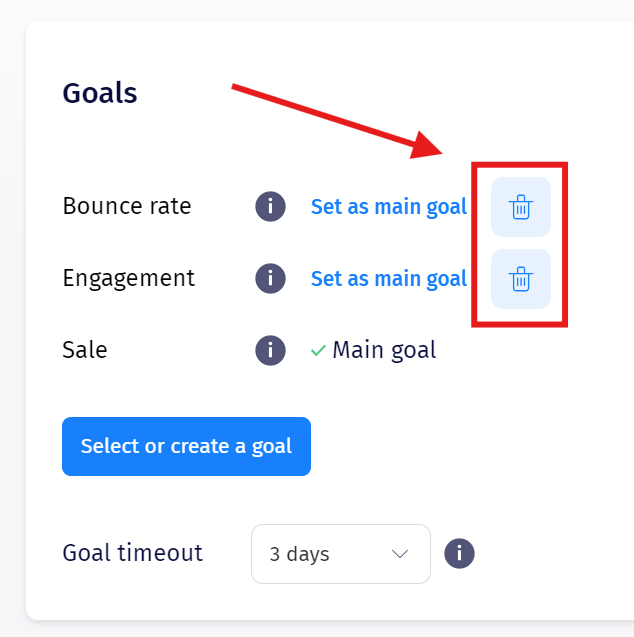Show info for Bounce rate goal

[270, 207]
